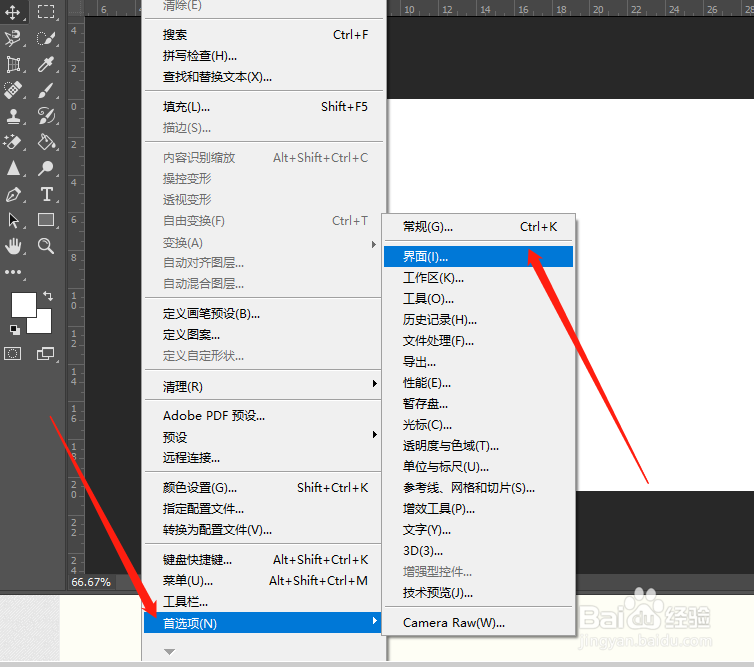Click the 66.67% zoom level field
The height and width of the screenshot is (667, 754).
pos(91,582)
